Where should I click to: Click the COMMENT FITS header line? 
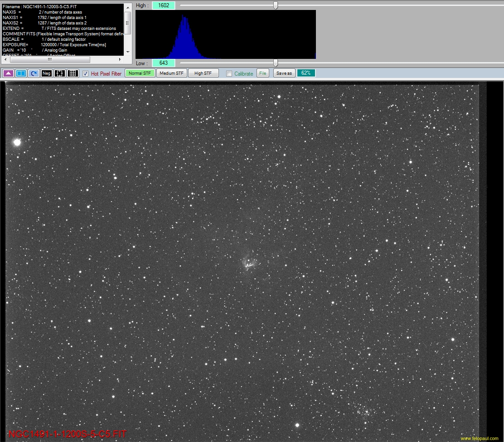point(63,34)
